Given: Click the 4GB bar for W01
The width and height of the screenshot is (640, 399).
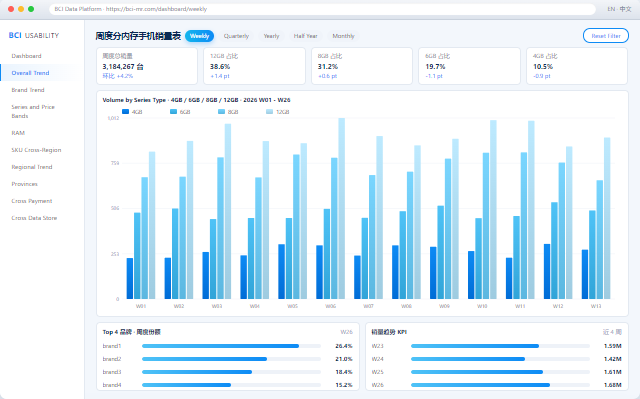Looking at the screenshot, I should [130, 279].
